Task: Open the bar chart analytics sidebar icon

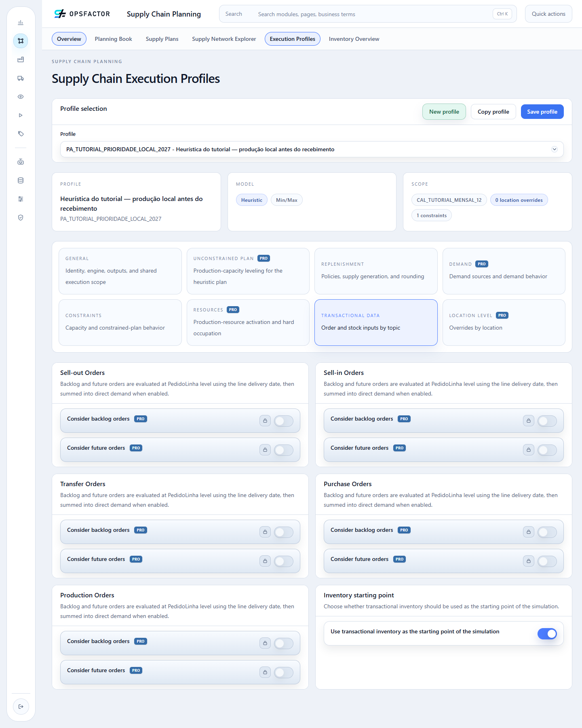Action: [x=21, y=22]
